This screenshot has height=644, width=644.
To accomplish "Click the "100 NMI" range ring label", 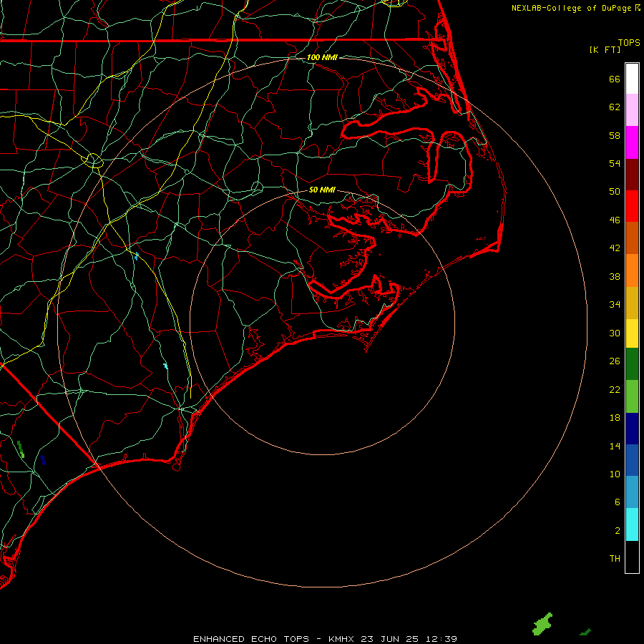I will [x=322, y=57].
